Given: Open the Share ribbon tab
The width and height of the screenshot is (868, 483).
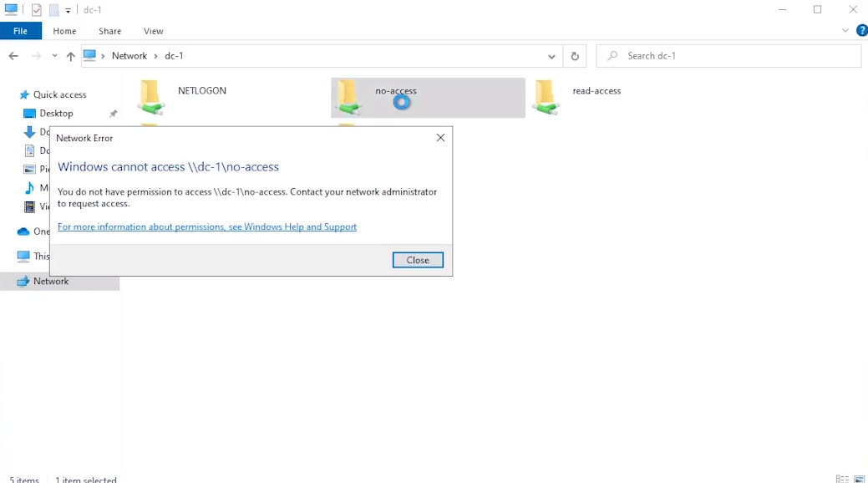Looking at the screenshot, I should pyautogui.click(x=109, y=31).
